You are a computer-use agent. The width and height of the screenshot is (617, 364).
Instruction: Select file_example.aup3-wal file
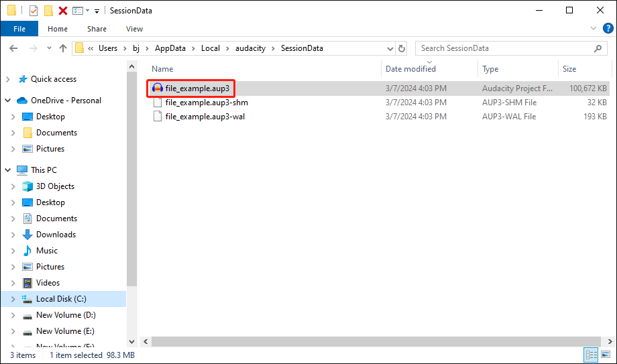coord(205,117)
